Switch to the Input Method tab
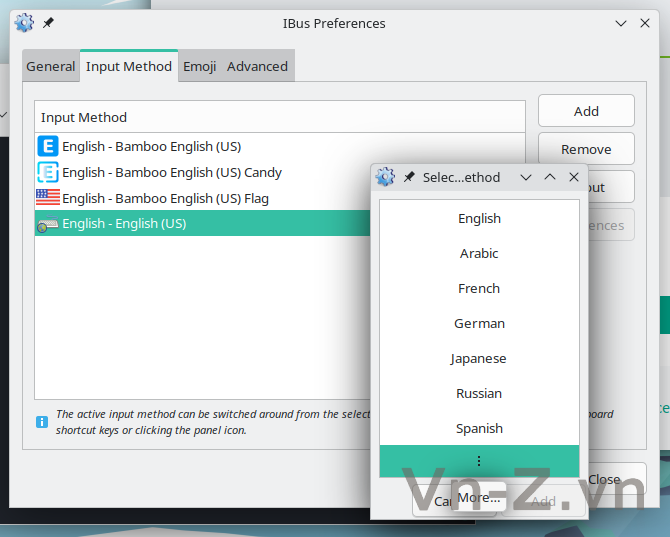The height and width of the screenshot is (537, 670). (x=129, y=66)
